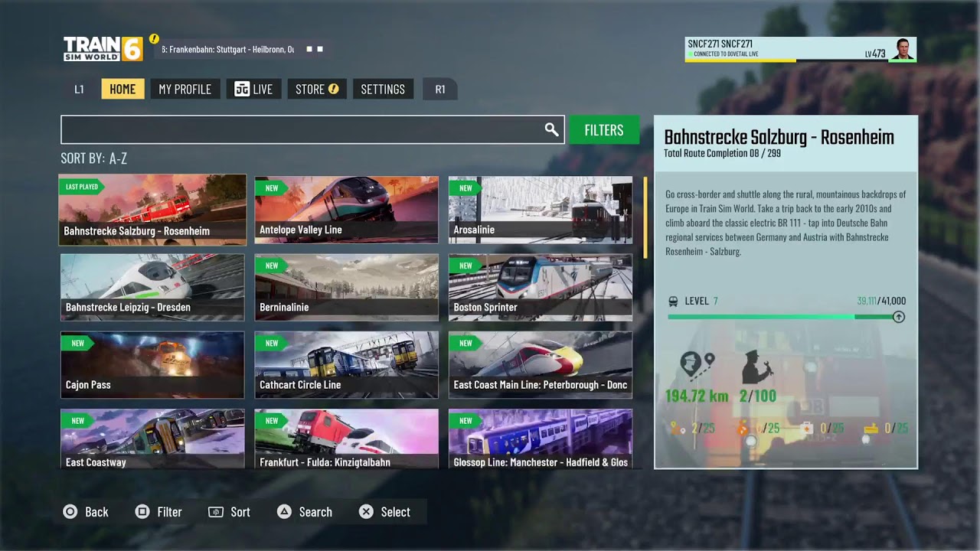980x551 pixels.
Task: Click the train icon beside Level 7
Action: [x=673, y=302]
